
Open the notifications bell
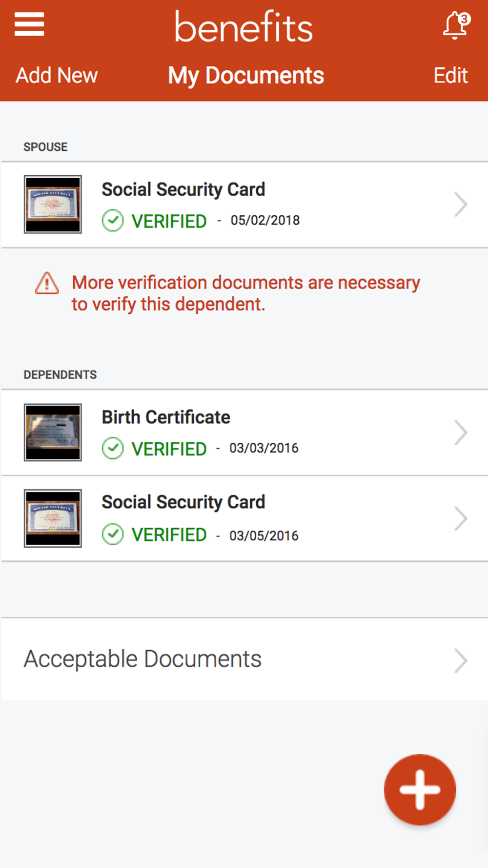click(456, 25)
